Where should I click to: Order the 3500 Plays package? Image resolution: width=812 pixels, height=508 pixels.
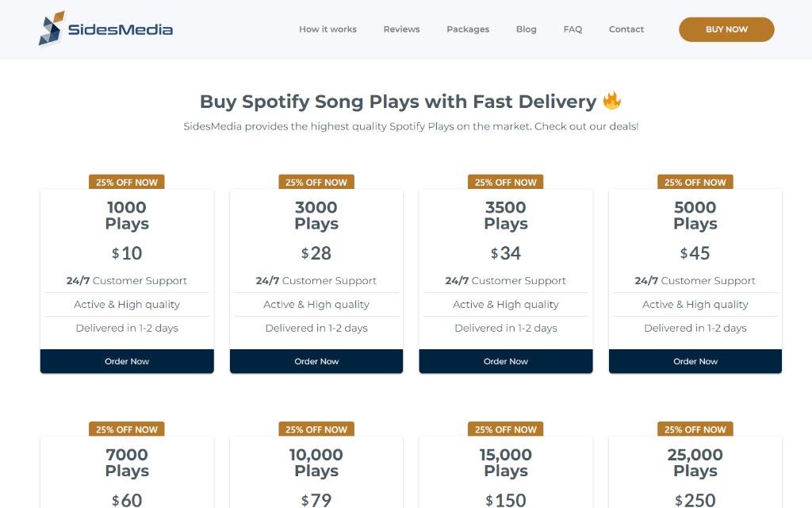point(506,361)
